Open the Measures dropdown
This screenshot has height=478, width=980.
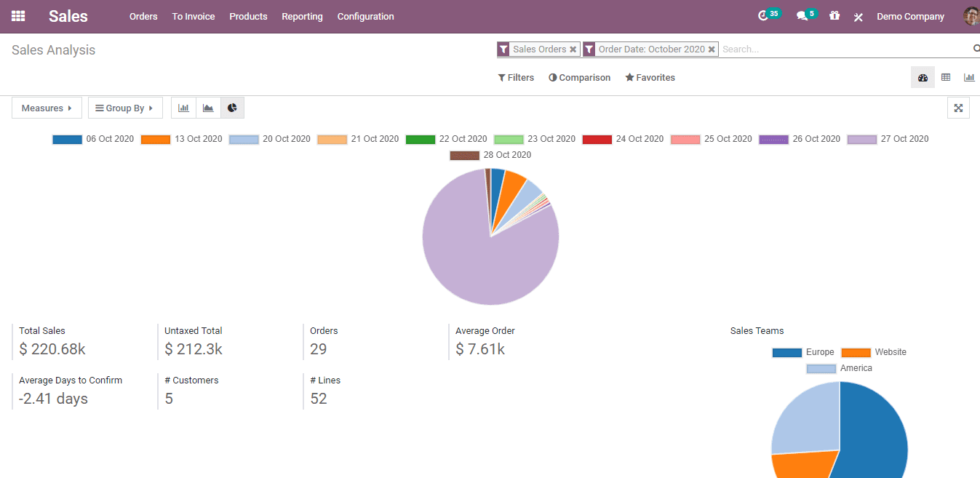point(47,108)
